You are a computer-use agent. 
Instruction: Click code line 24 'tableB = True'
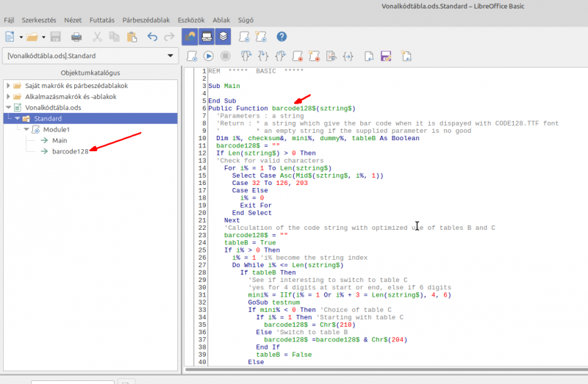coord(250,242)
